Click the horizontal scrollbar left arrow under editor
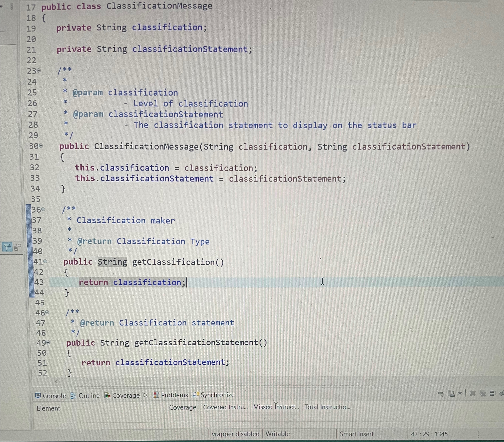Screen dimensions: 504x442 click(x=56, y=381)
